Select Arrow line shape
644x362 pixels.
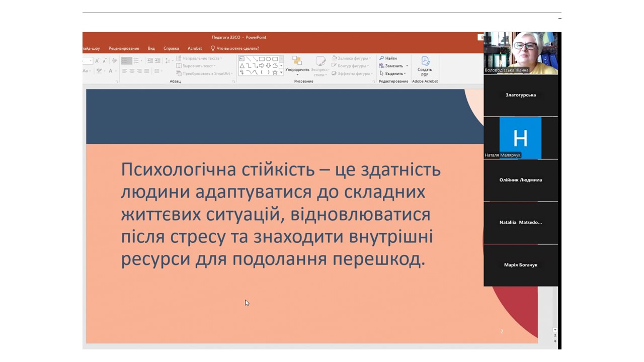255,59
